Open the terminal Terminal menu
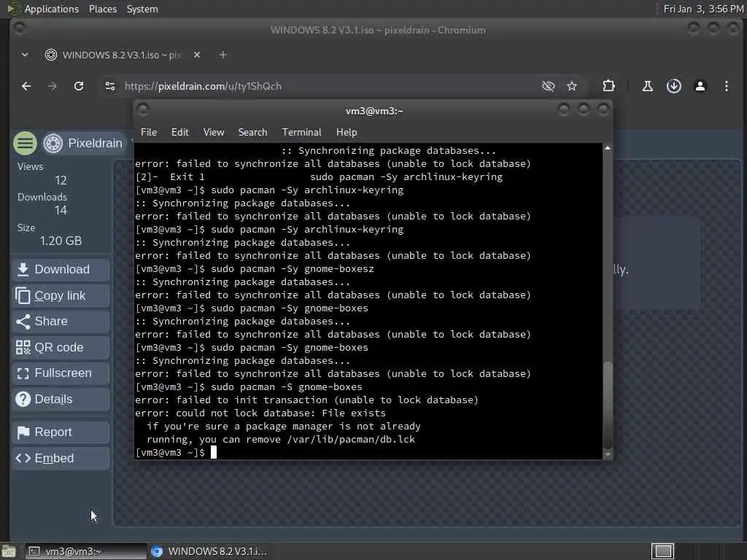The width and height of the screenshot is (747, 560). (301, 132)
